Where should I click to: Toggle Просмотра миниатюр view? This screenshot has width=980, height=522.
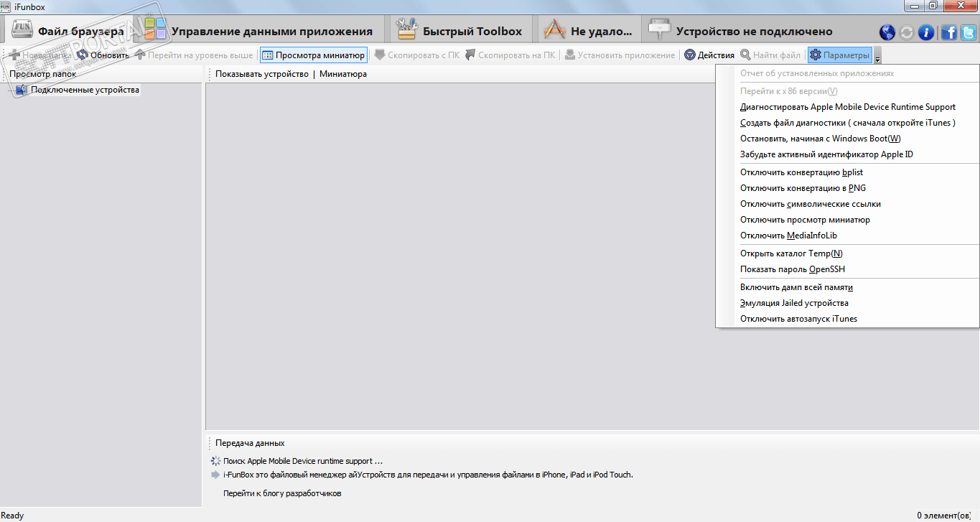(x=313, y=55)
